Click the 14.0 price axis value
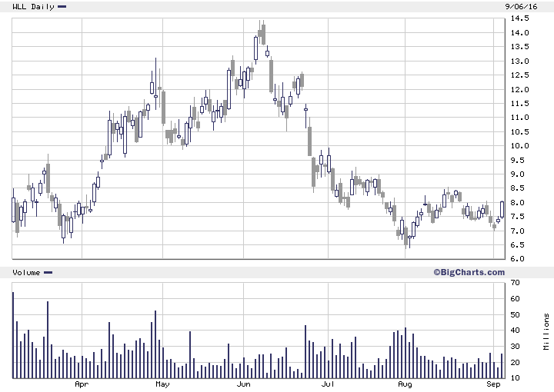Viewport: 554px width, 392px height. (519, 33)
